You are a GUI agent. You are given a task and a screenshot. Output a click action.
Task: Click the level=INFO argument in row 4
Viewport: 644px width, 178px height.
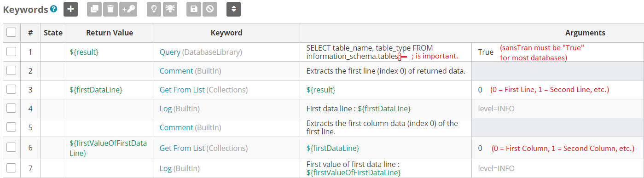[496, 109]
